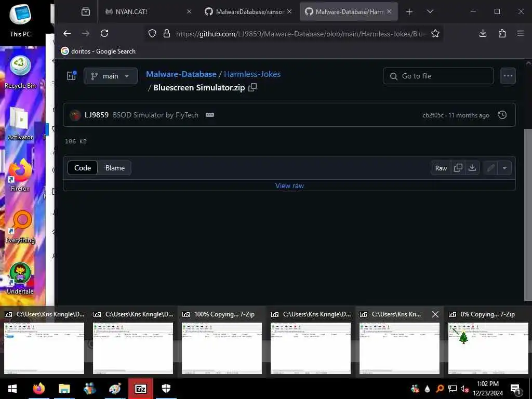Screen dimensions: 532x399
Task: Copy raw file contents icon
Action: [458, 168]
